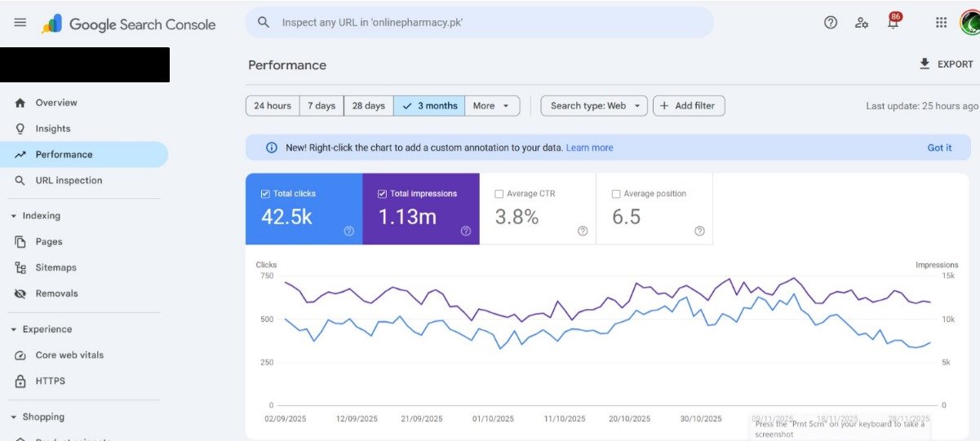Click the help icon on Average position card

pos(699,231)
